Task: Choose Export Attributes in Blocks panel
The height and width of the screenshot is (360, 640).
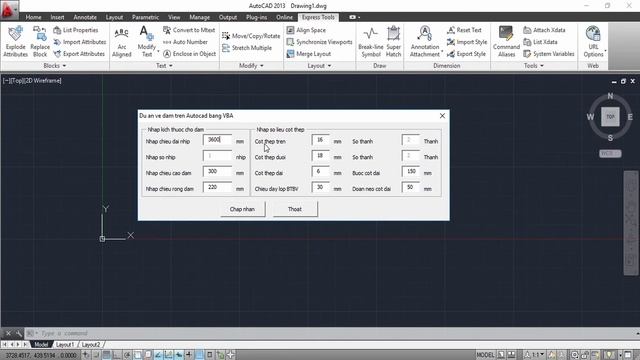Action: pyautogui.click(x=79, y=53)
